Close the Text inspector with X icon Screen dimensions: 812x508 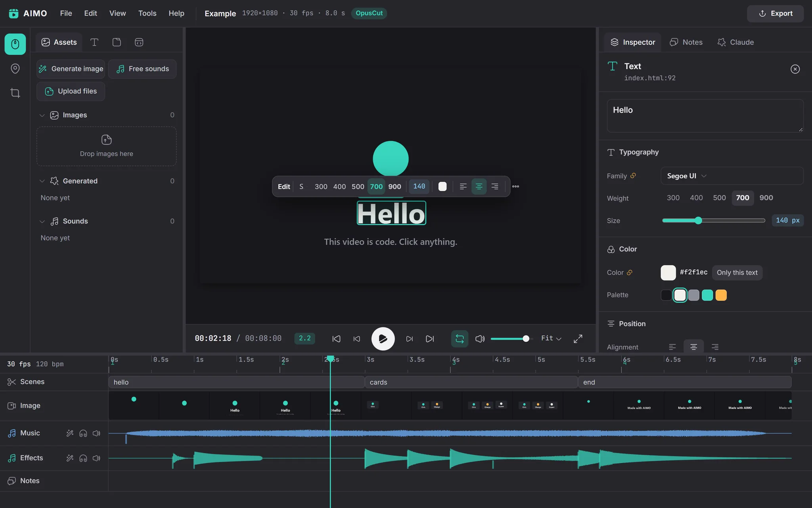[x=795, y=69]
